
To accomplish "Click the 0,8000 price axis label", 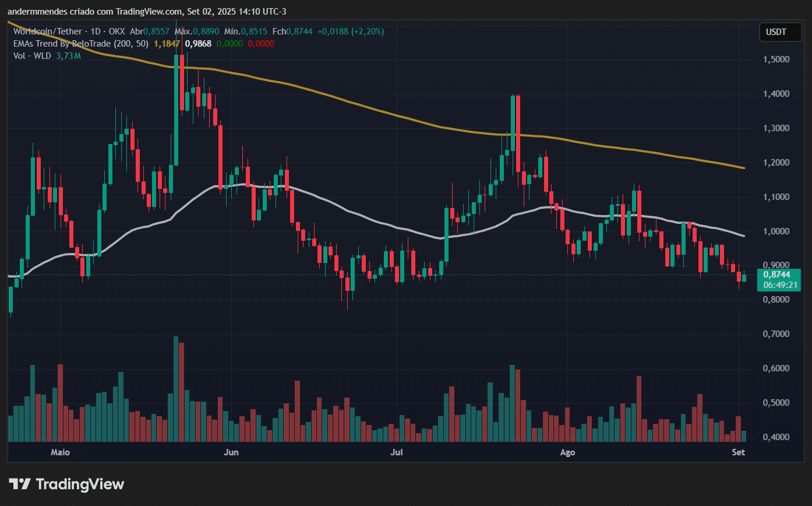I will click(x=776, y=300).
